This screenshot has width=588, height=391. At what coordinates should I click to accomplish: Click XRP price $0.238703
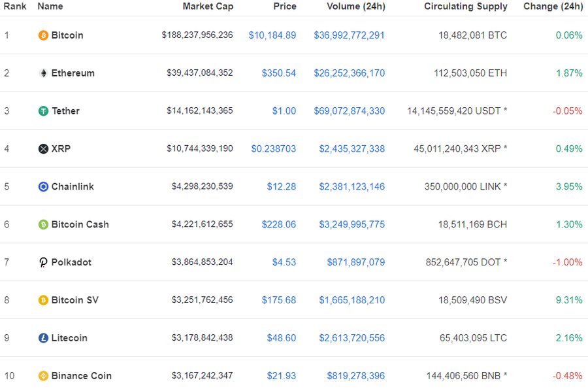(x=273, y=149)
